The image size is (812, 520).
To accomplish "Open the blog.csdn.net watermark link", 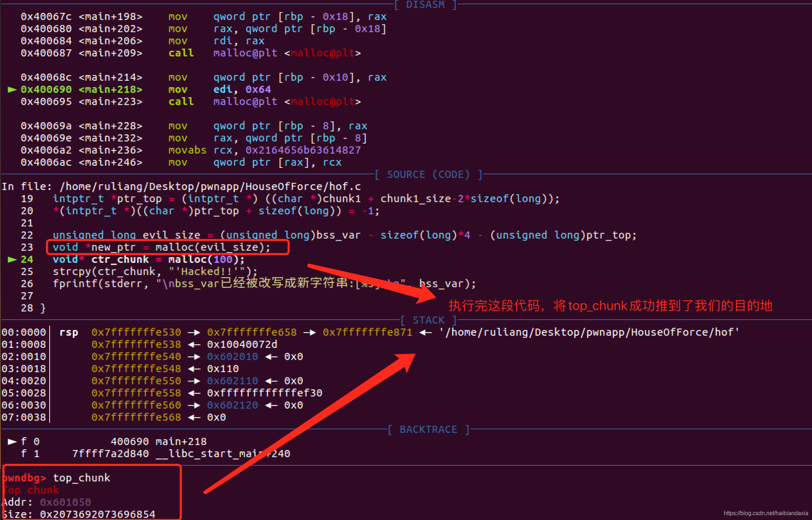I will [766, 513].
